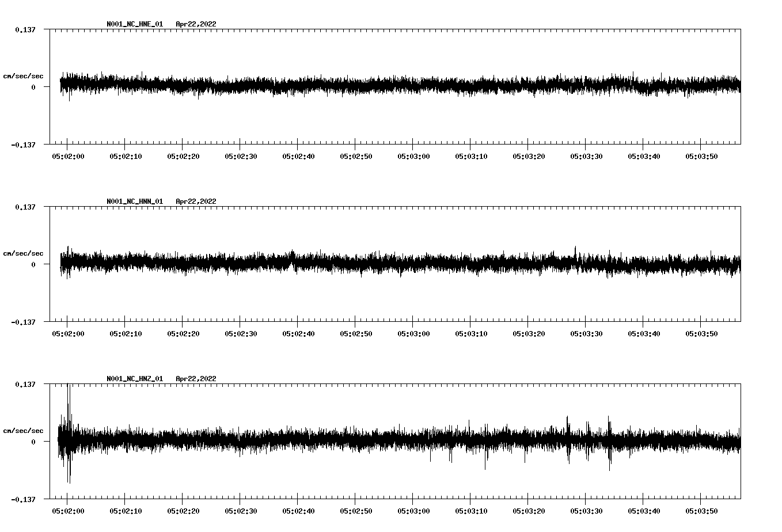Click the 05:03:30 time label under HNN plot

pos(586,333)
